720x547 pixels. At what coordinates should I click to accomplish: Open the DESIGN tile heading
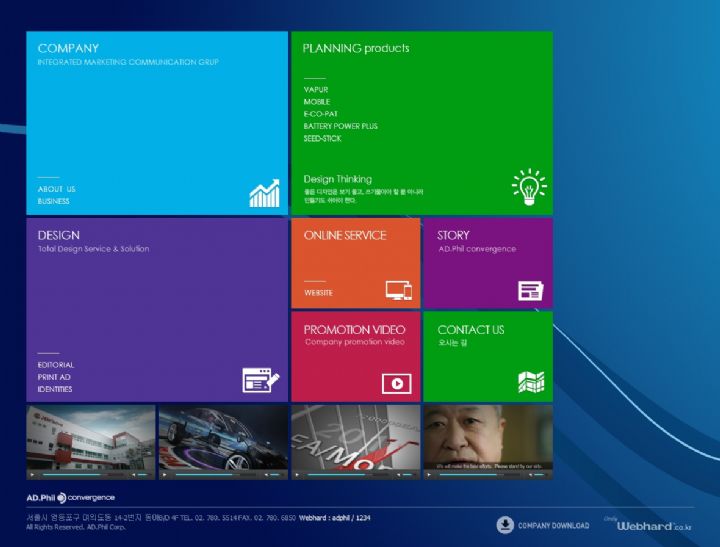click(x=59, y=235)
